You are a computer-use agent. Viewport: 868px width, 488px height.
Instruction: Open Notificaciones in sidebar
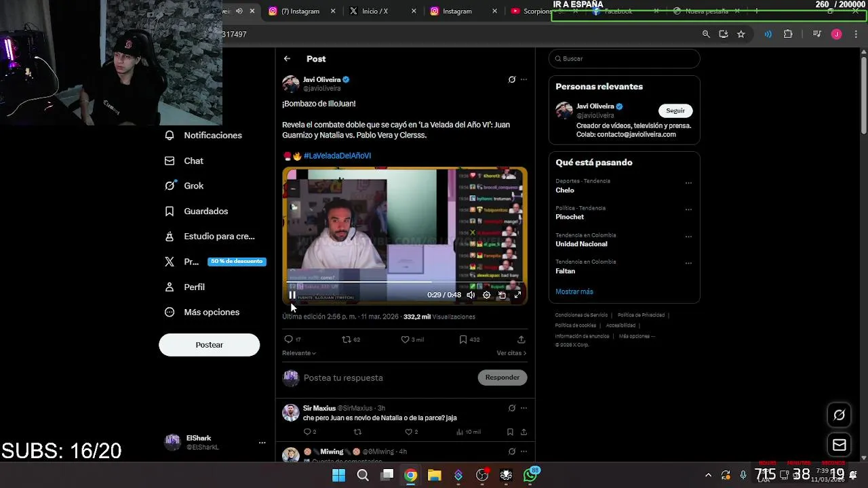pos(203,136)
